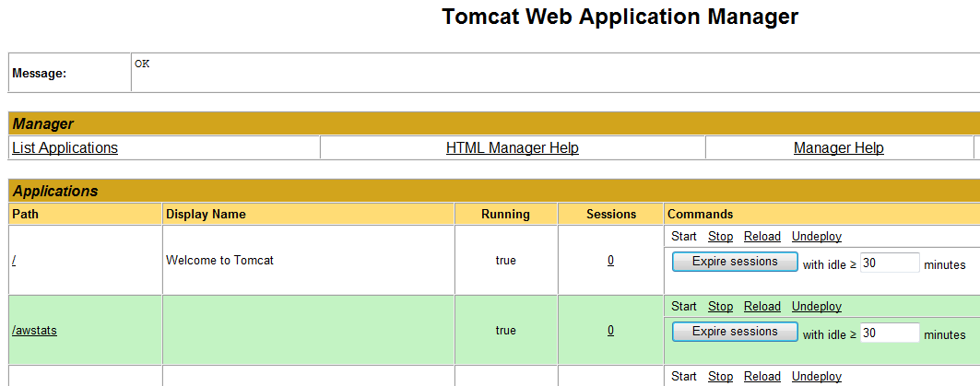Click the Sessions column header
Image resolution: width=980 pixels, height=386 pixels.
(x=611, y=215)
